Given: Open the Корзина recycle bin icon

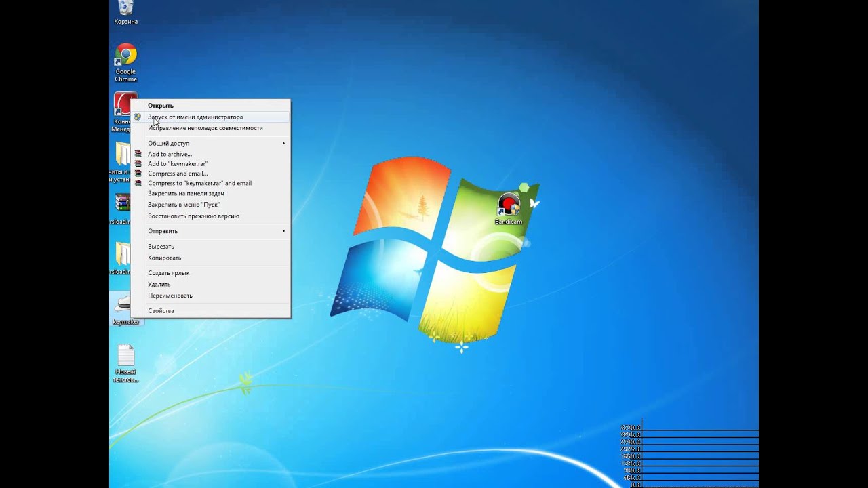Looking at the screenshot, I should 125,12.
